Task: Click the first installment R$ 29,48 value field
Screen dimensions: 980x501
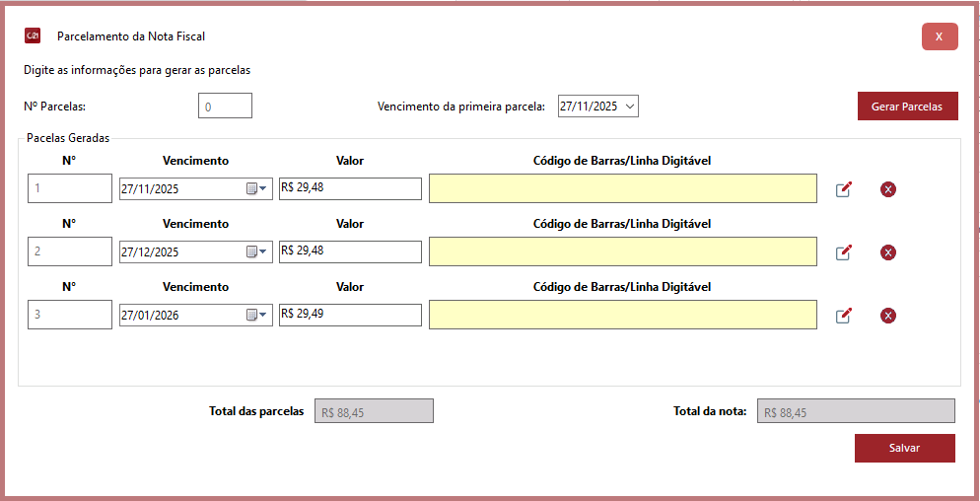Action: 350,188
